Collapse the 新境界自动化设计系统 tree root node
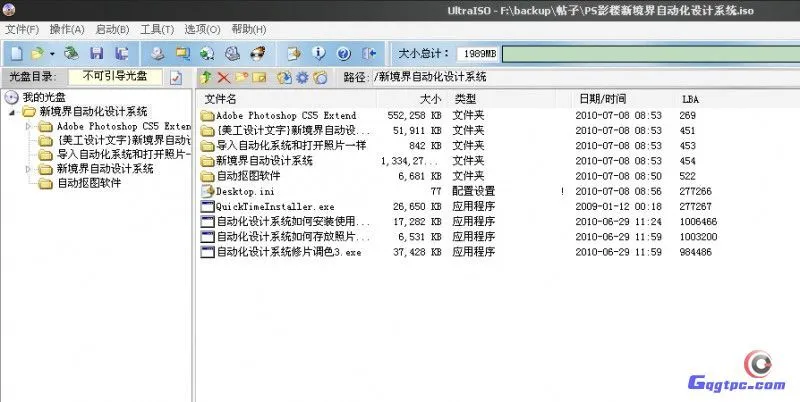The width and height of the screenshot is (800, 402). tap(12, 112)
